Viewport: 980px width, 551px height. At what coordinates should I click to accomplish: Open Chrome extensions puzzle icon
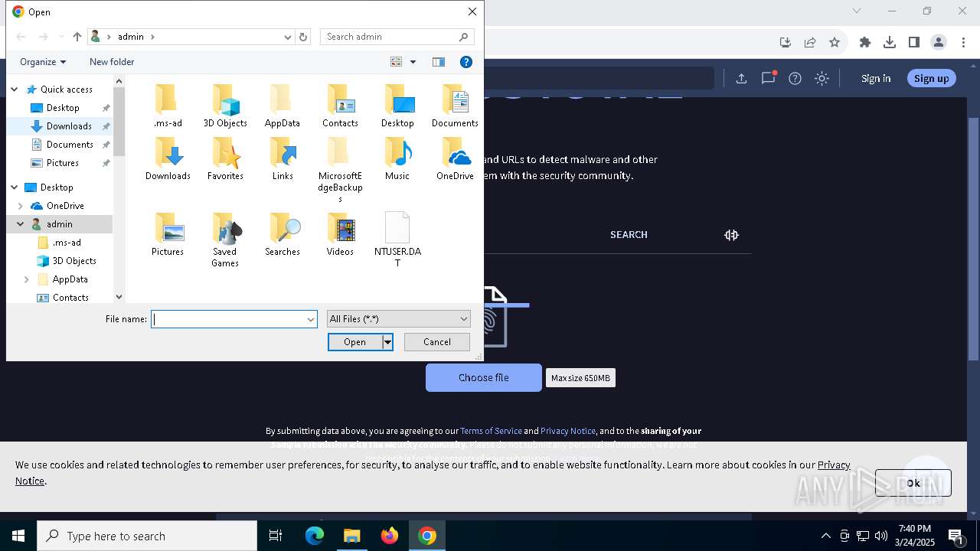(x=865, y=42)
